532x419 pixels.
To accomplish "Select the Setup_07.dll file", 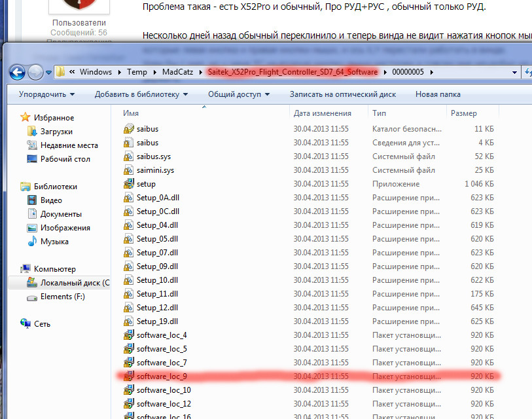I will coord(157,253).
